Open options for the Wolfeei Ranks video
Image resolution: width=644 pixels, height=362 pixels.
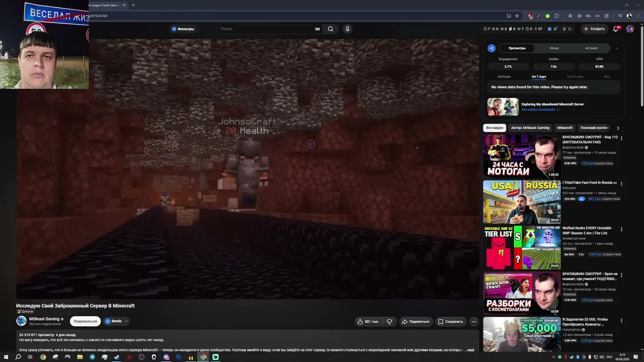tap(621, 229)
